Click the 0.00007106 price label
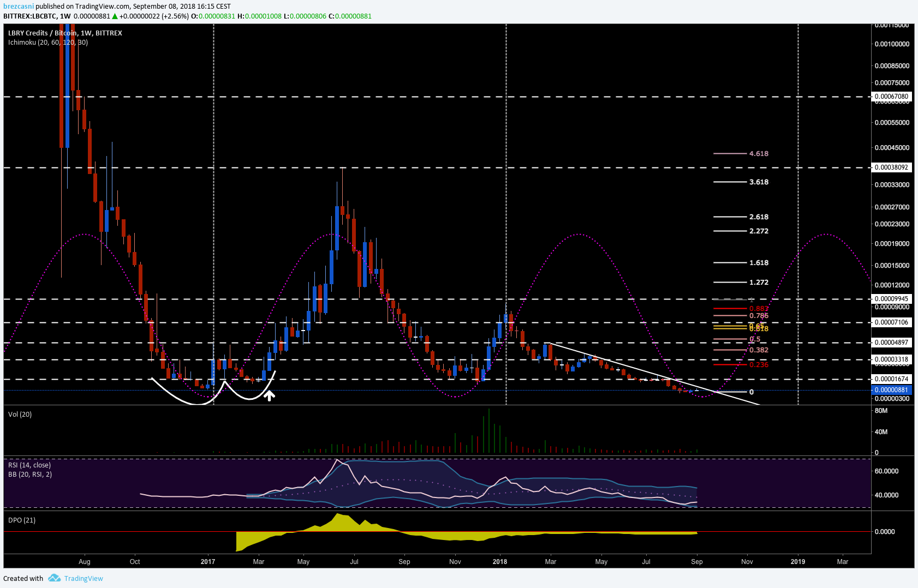 pos(892,322)
